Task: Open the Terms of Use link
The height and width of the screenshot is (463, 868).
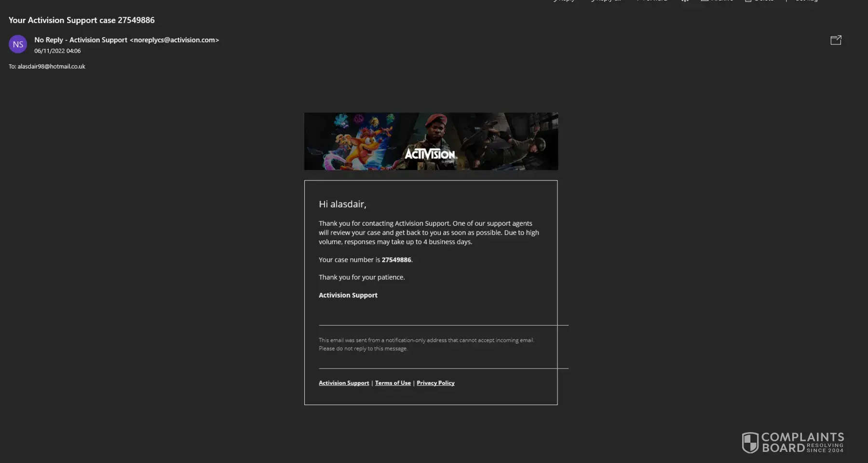Action: pyautogui.click(x=393, y=383)
